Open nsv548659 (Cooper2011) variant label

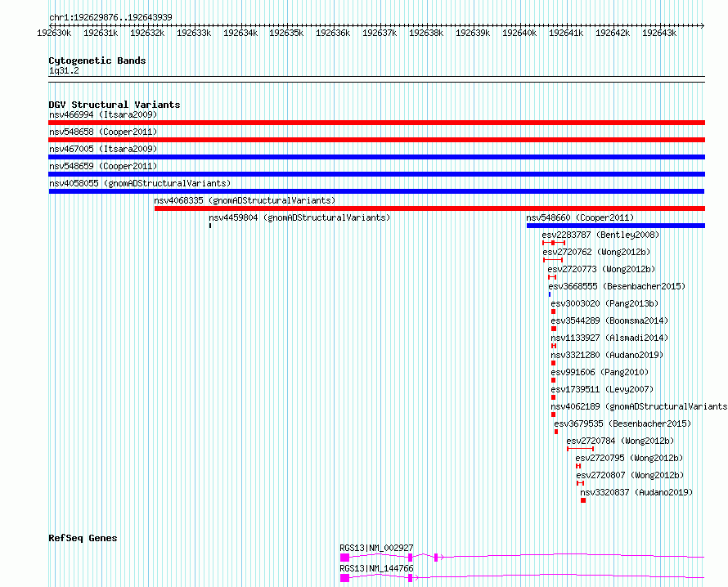(103, 166)
